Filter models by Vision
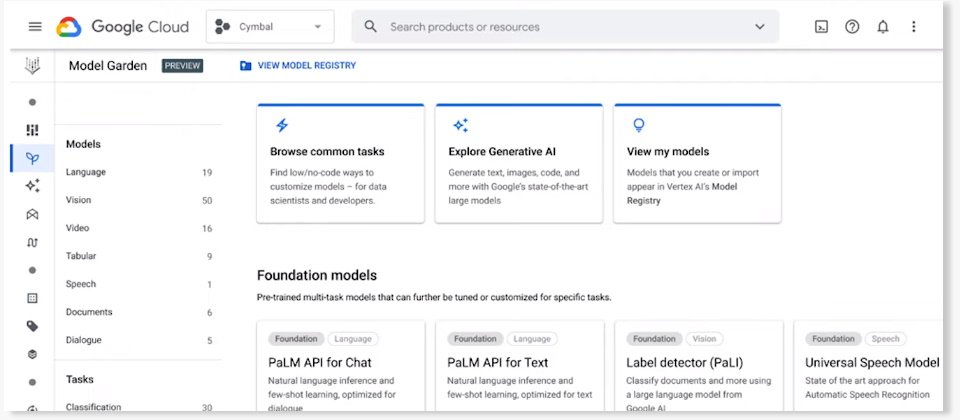This screenshot has height=420, width=960. tap(139, 200)
